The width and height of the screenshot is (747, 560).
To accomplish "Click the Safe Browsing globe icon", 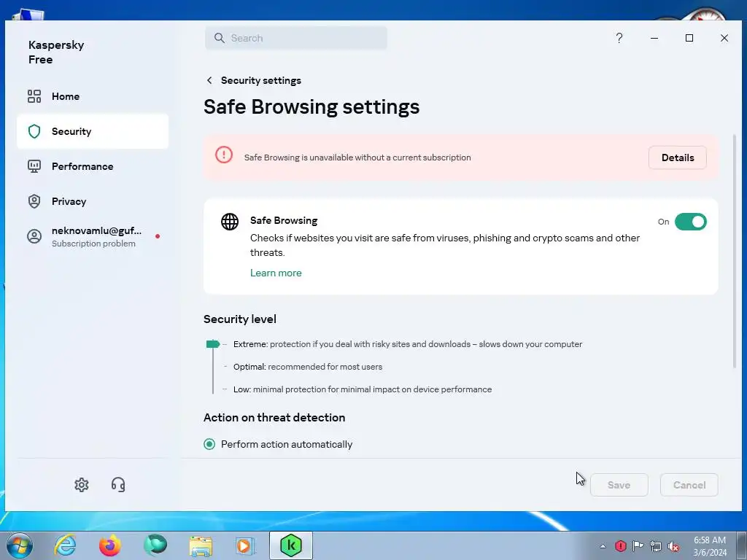I will (x=230, y=222).
